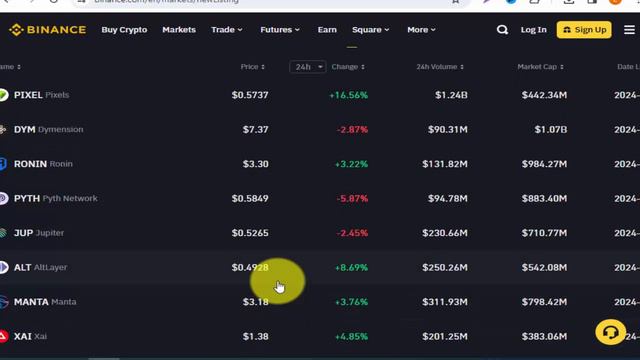
Task: Click PYTH change -5.87%
Action: pos(352,198)
